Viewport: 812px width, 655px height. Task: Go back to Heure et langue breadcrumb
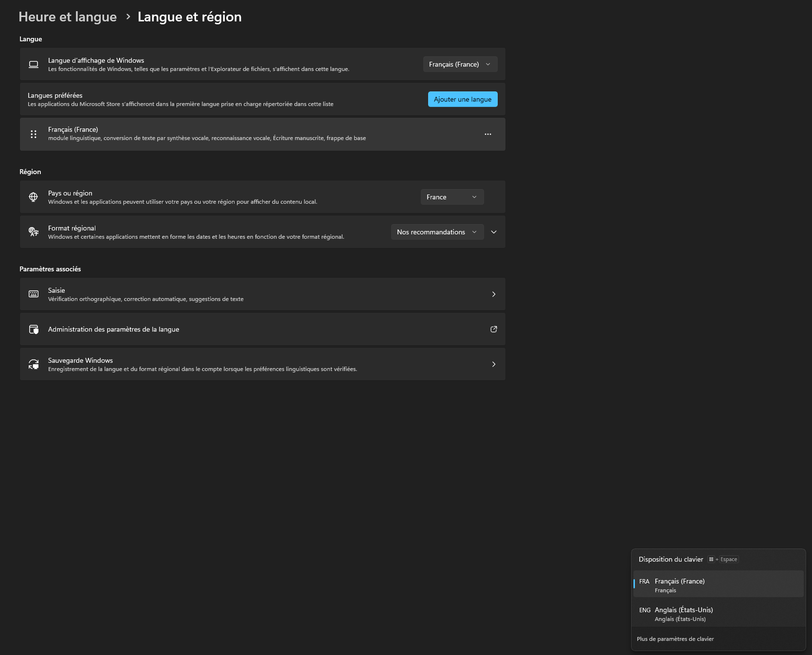tap(68, 17)
